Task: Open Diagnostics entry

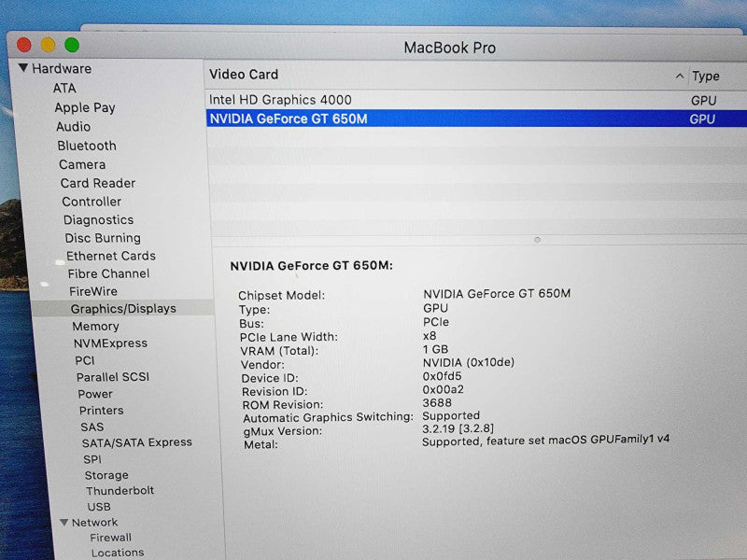Action: pyautogui.click(x=99, y=219)
